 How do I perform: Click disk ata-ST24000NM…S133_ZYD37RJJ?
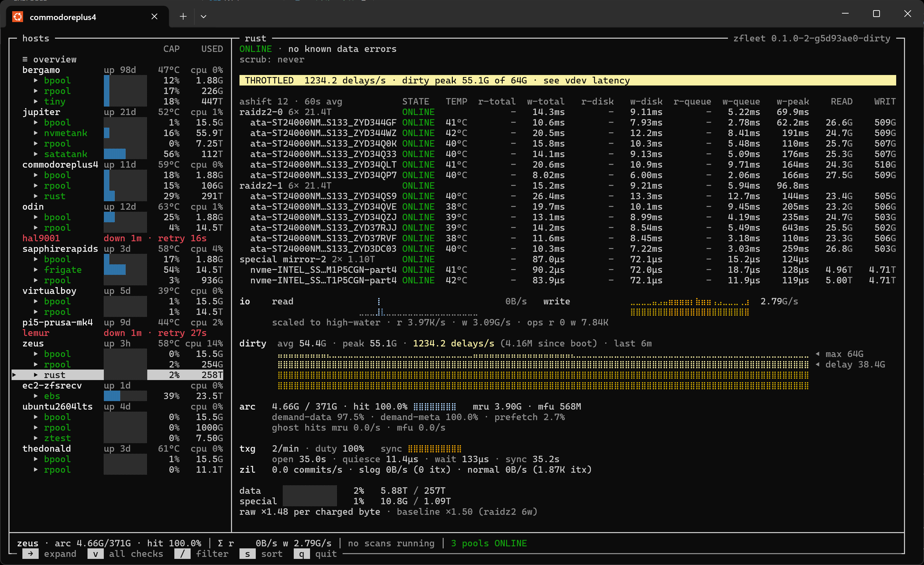click(323, 227)
